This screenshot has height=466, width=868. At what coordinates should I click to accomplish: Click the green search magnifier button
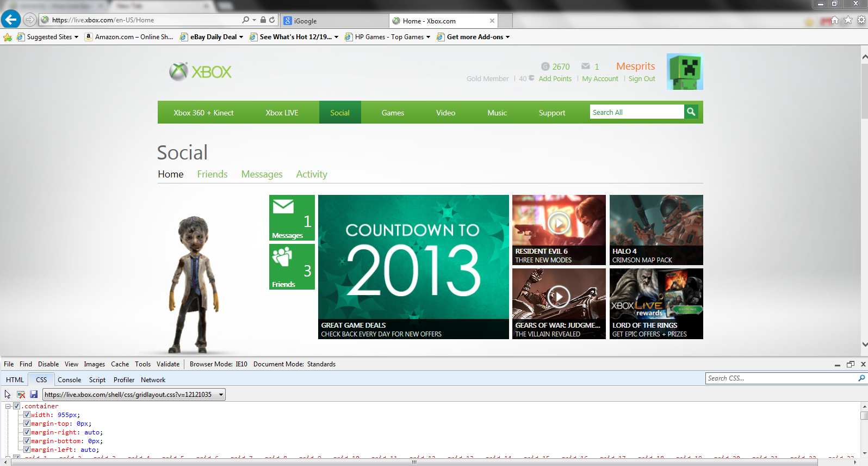(x=691, y=112)
